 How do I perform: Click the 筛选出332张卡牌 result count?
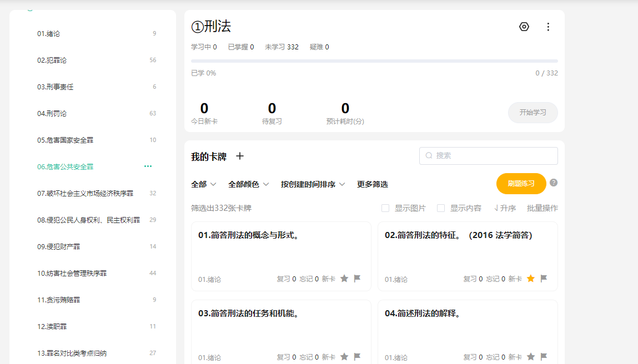coord(222,208)
